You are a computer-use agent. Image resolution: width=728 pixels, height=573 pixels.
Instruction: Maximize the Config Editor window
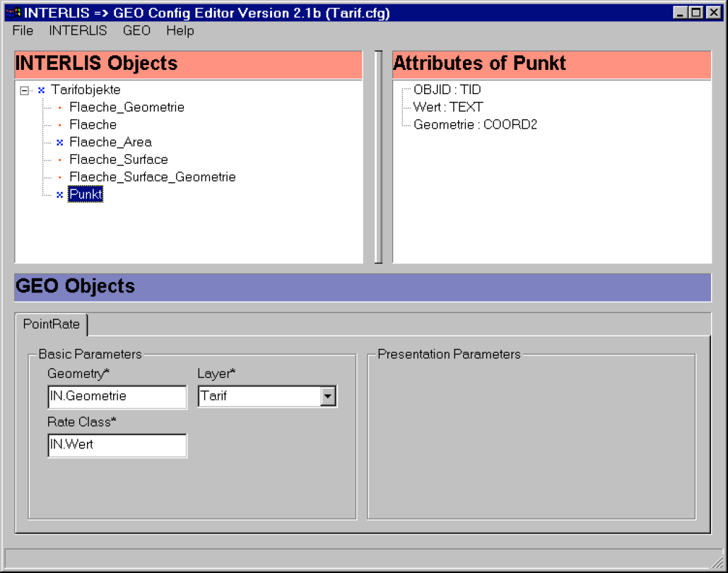[x=696, y=13]
